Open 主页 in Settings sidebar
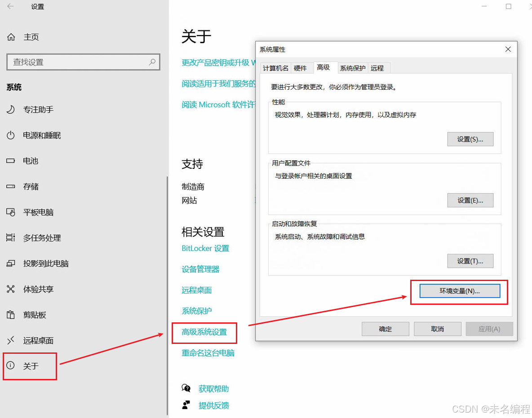Image resolution: width=532 pixels, height=418 pixels. click(31, 37)
